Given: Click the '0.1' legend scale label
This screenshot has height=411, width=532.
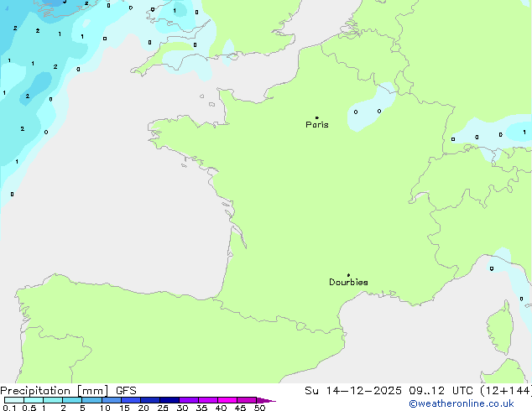Looking at the screenshot, I should [9, 408].
